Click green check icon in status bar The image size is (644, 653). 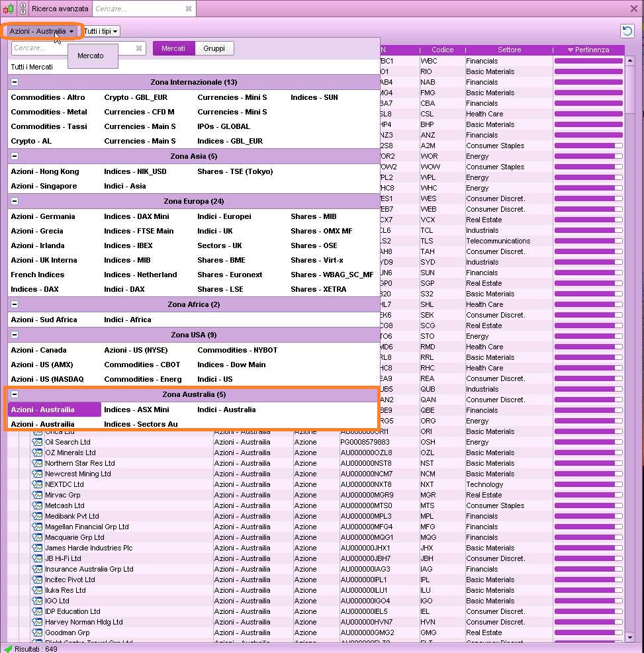(7, 649)
